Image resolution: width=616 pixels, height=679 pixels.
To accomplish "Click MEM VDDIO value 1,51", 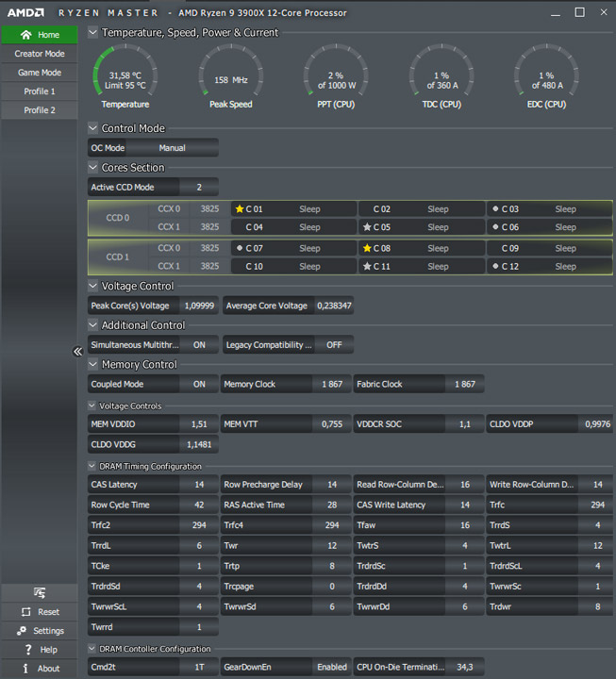I will click(x=199, y=424).
